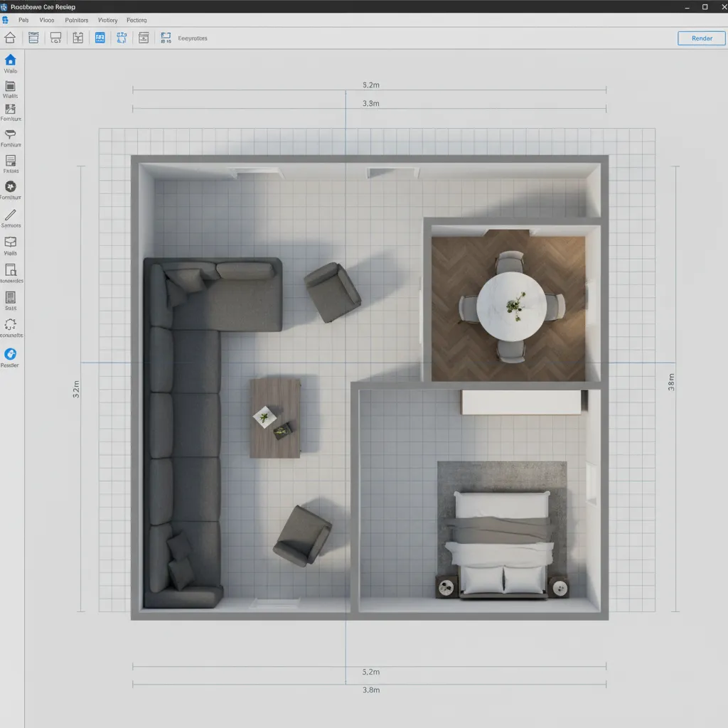
Task: Click the Render button in the top right
Action: pyautogui.click(x=701, y=38)
